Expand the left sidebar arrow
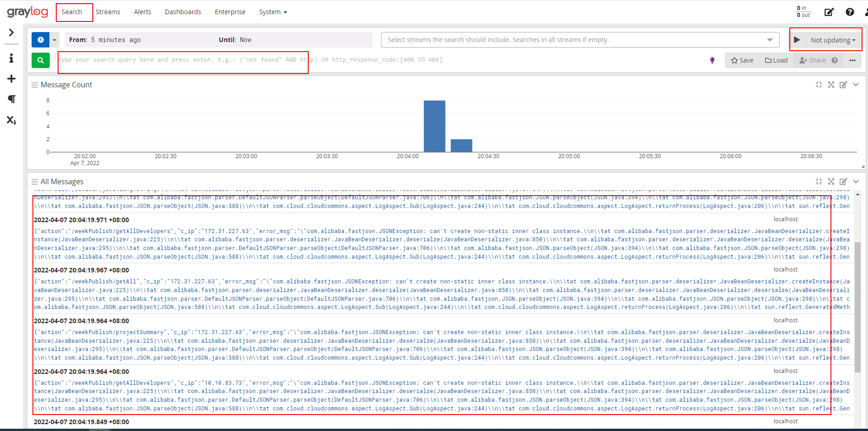The image size is (868, 431). pyautogui.click(x=11, y=32)
